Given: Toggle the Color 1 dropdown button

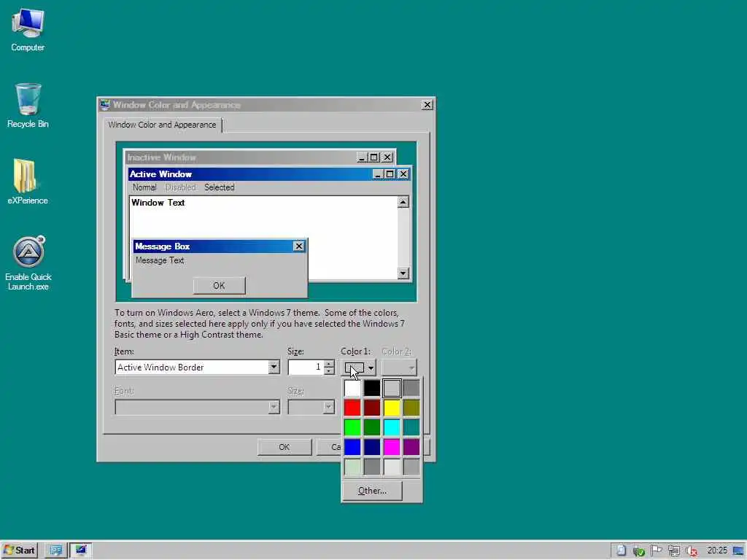Looking at the screenshot, I should click(358, 367).
